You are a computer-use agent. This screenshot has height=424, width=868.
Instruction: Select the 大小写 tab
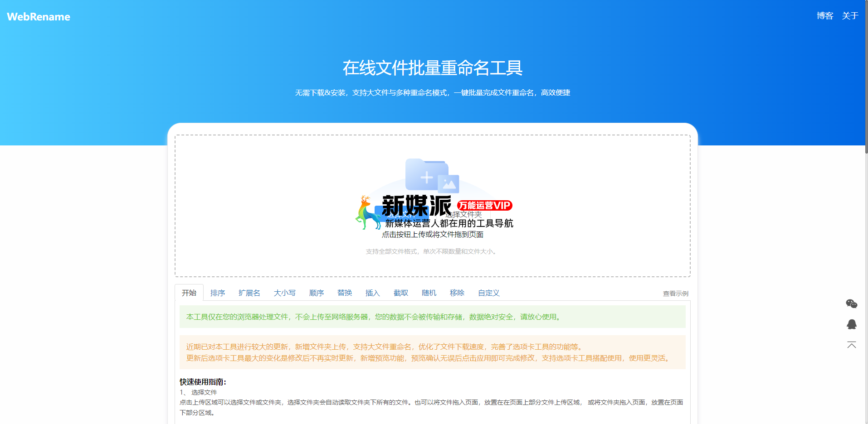(285, 293)
